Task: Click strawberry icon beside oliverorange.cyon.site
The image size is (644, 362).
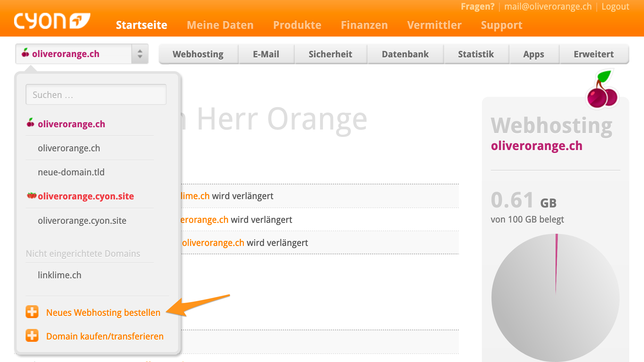Action: 31,196
